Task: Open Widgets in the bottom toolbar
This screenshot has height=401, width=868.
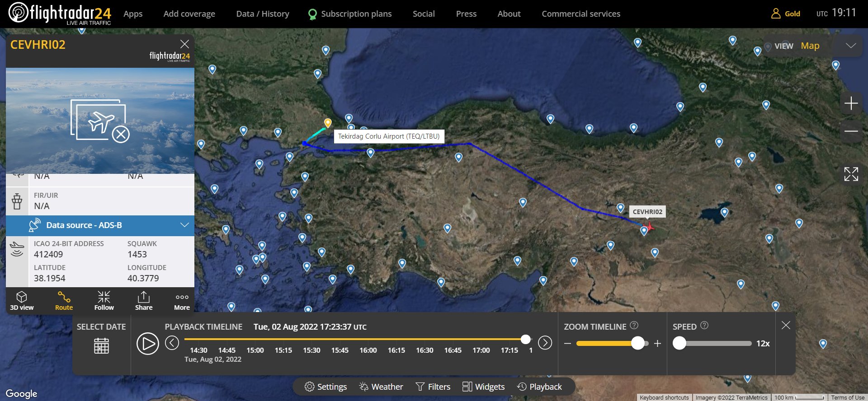Action: [483, 387]
